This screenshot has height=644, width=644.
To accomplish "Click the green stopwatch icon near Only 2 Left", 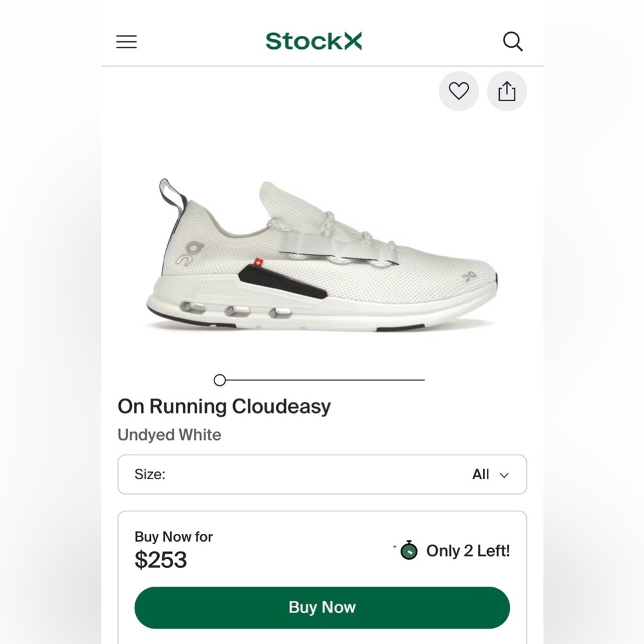I will pos(408,551).
